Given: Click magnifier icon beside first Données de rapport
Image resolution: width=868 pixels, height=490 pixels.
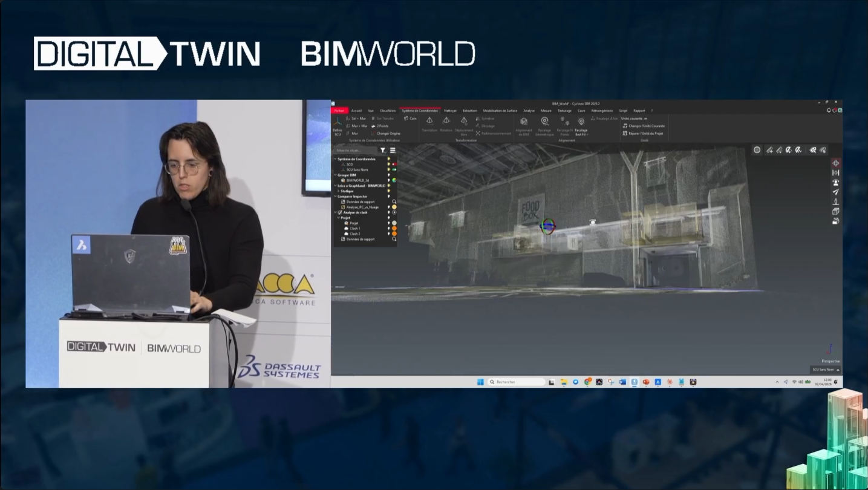Looking at the screenshot, I should click(394, 202).
